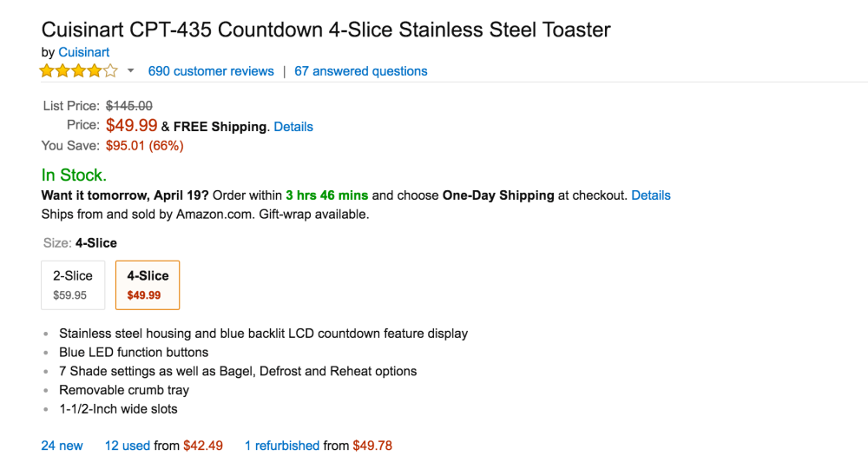Viewport: 868px width, 463px height.
Task: Open Details for One-Day Shipping
Action: 650,195
